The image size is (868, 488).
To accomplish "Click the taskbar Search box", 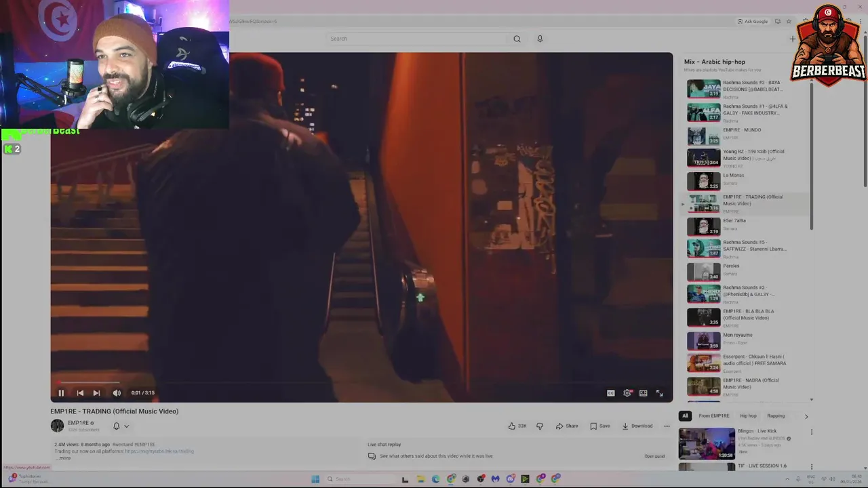I will click(359, 479).
